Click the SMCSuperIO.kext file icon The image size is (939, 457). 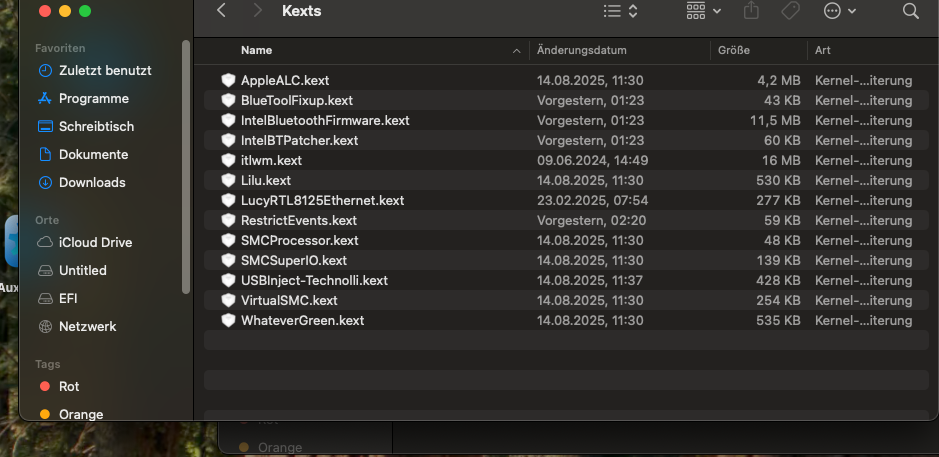pos(228,261)
